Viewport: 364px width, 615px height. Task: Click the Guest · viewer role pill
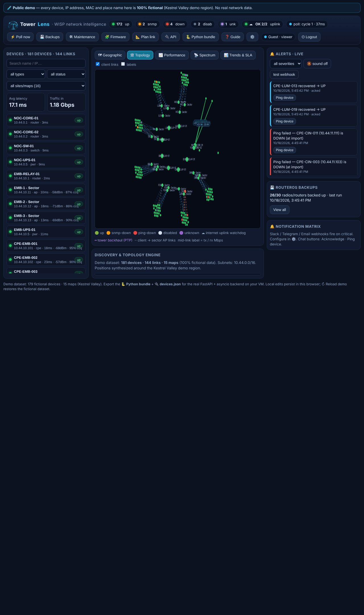(x=278, y=37)
